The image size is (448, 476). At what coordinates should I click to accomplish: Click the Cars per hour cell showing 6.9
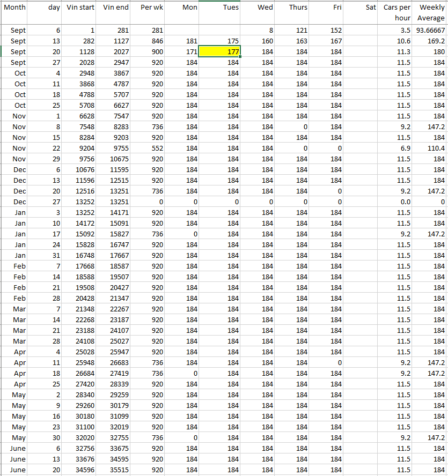(397, 148)
